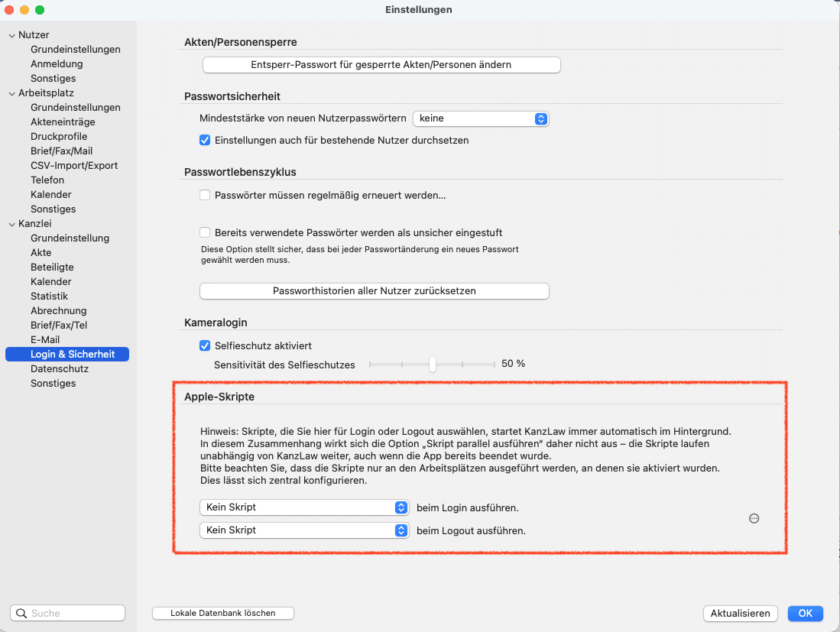The height and width of the screenshot is (632, 840).
Task: Click 'Entsperr-Passwort für gesperrte Akten/Personen ändern' button
Action: pos(381,65)
